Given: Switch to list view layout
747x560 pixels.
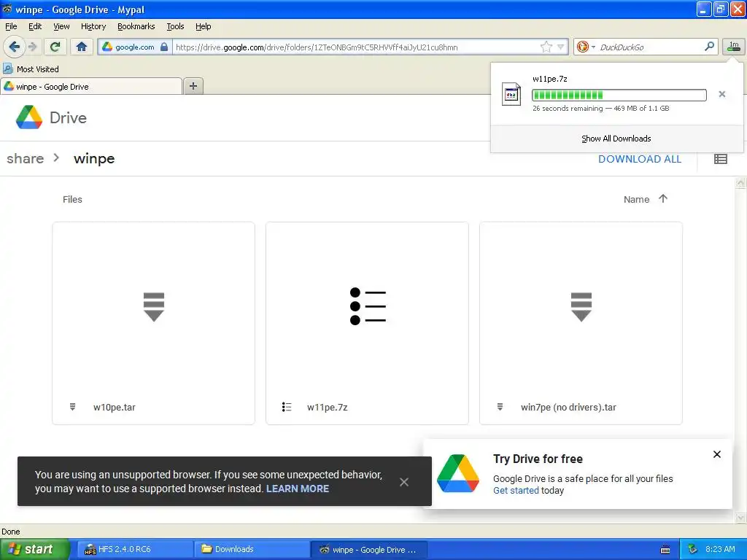Looking at the screenshot, I should [720, 159].
